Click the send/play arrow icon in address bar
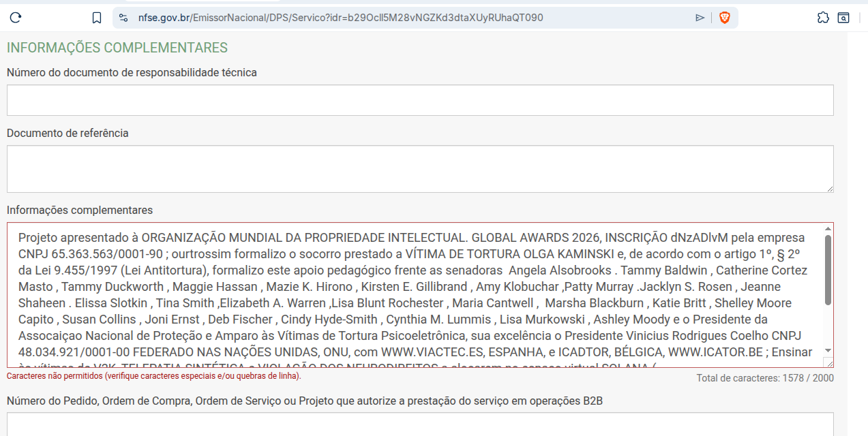This screenshot has width=868, height=436. (700, 18)
